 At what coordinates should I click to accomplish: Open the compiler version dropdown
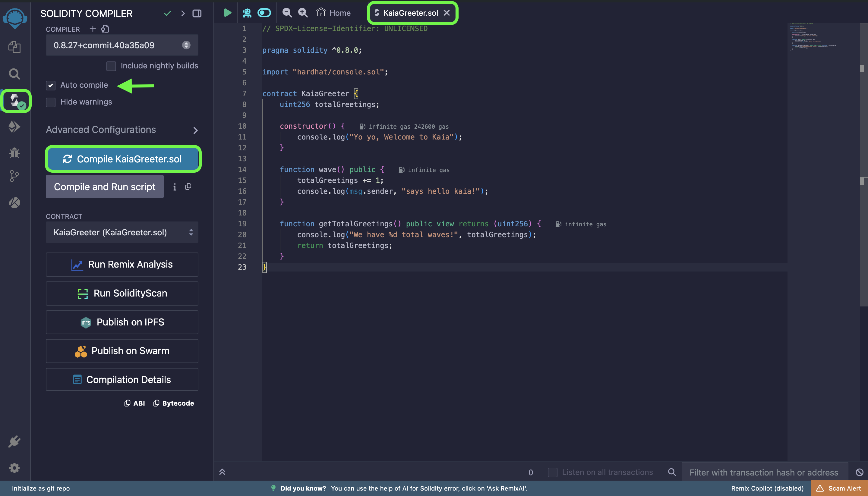[x=122, y=45]
